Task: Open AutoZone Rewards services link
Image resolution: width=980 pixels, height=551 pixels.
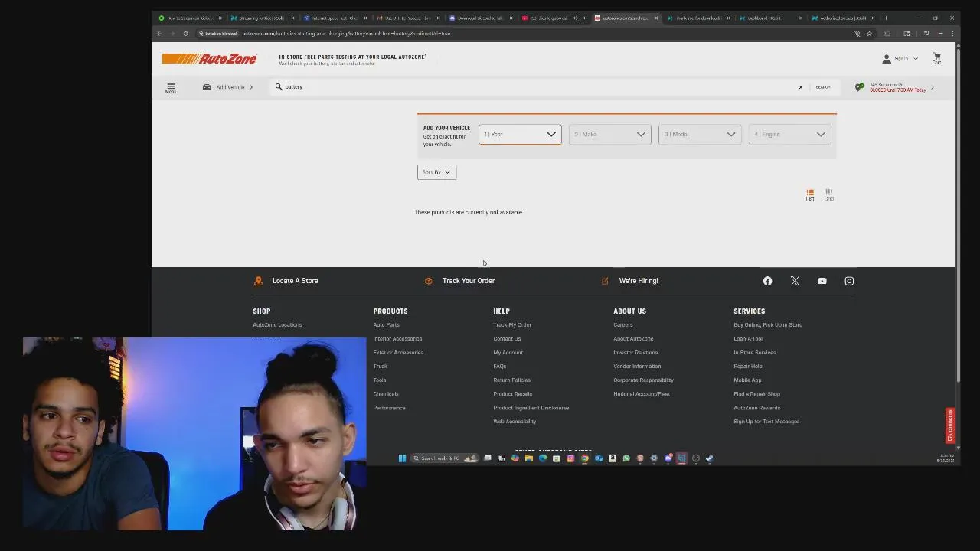Action: tap(756, 408)
